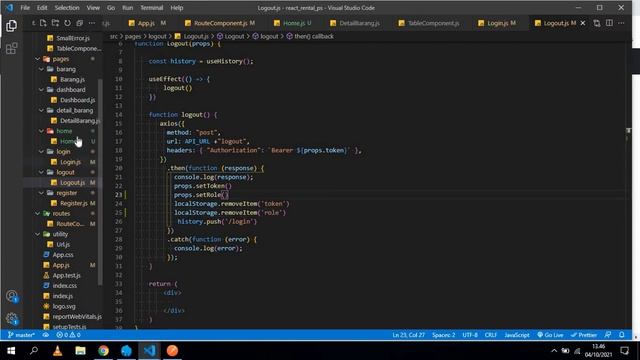Switch to TableComponent.js tab
Viewport: 640px width, 360px height.
point(433,23)
